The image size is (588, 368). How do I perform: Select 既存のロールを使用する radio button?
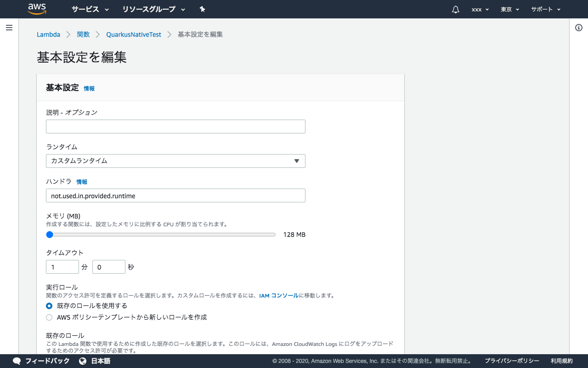(49, 305)
